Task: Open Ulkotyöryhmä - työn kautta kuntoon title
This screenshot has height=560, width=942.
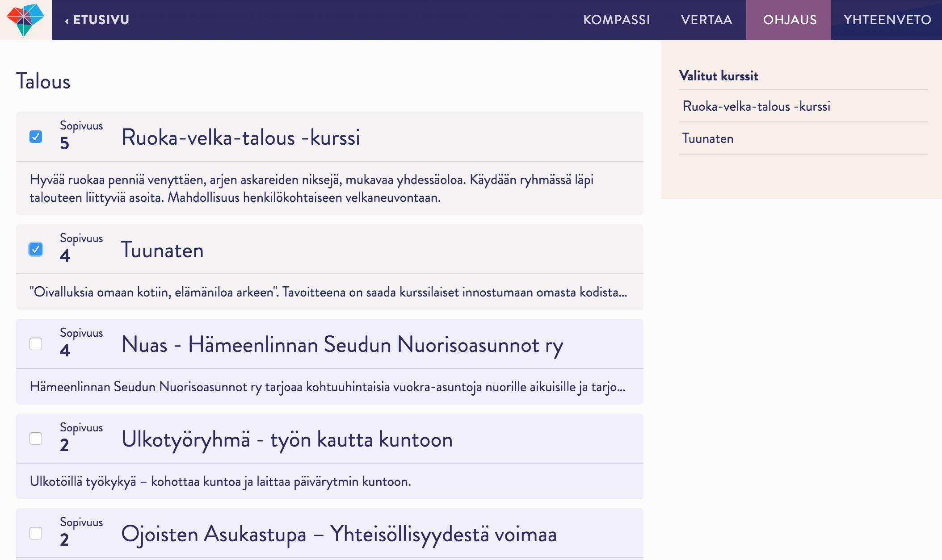Action: (287, 440)
